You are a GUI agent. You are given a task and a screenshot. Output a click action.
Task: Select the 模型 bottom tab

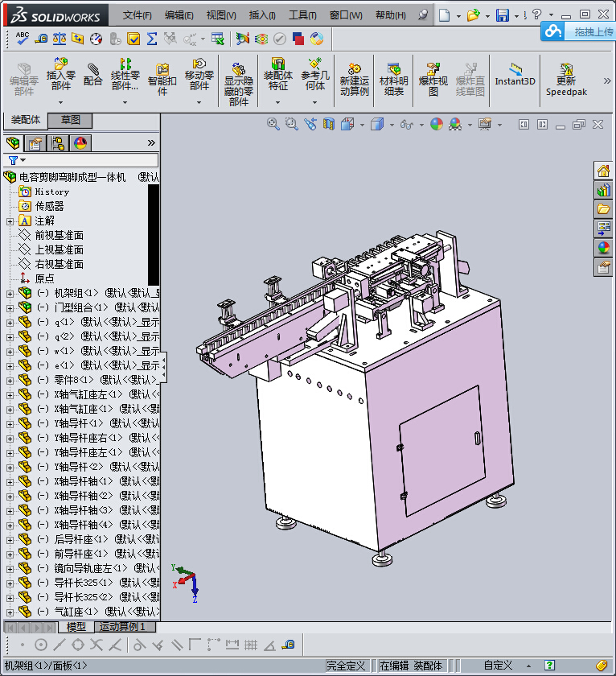76,627
